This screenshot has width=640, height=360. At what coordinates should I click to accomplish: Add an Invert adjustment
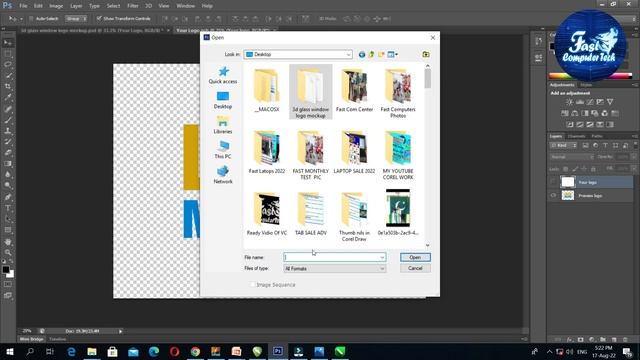[x=570, y=124]
